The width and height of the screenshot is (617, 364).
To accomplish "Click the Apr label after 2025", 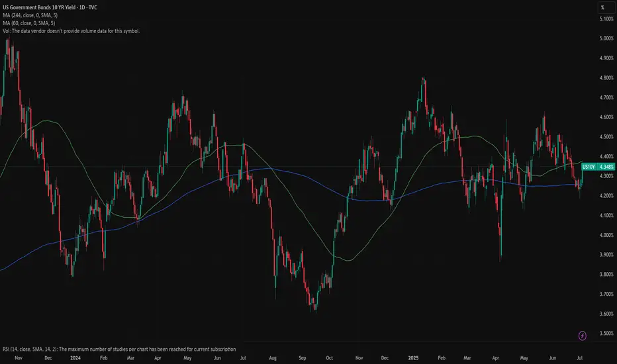I will [x=495, y=358].
